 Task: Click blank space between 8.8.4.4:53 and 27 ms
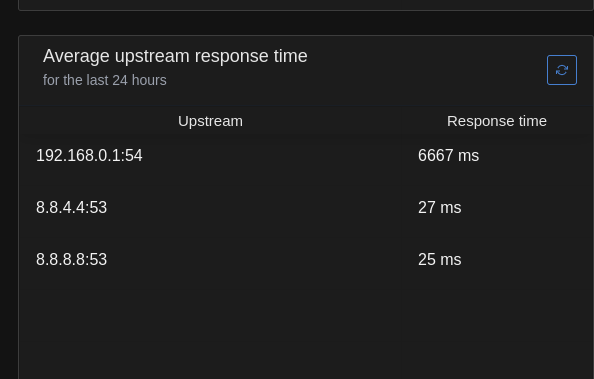263,208
